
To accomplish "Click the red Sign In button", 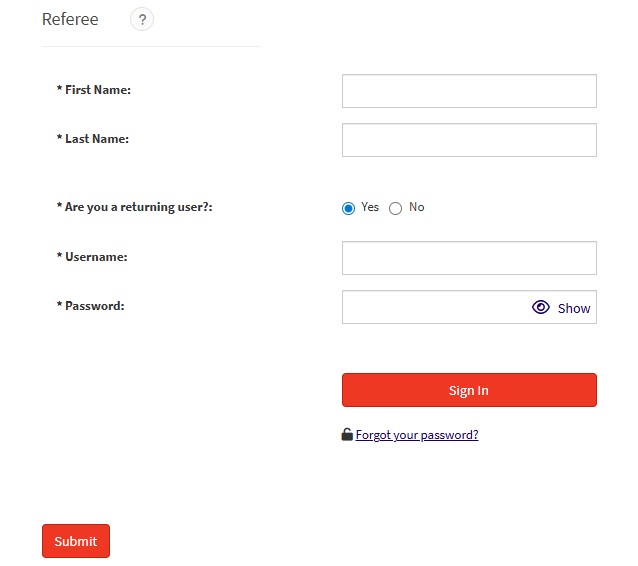I will (469, 390).
